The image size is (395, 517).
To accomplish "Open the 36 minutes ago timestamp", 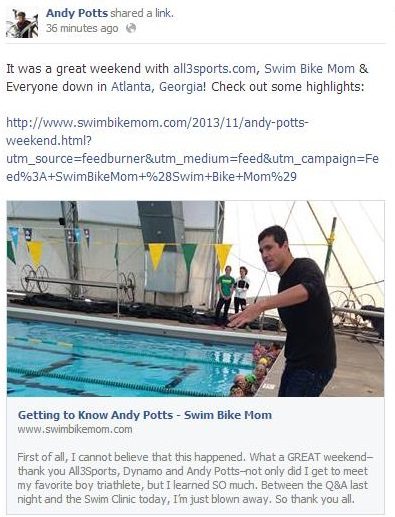I will click(82, 28).
